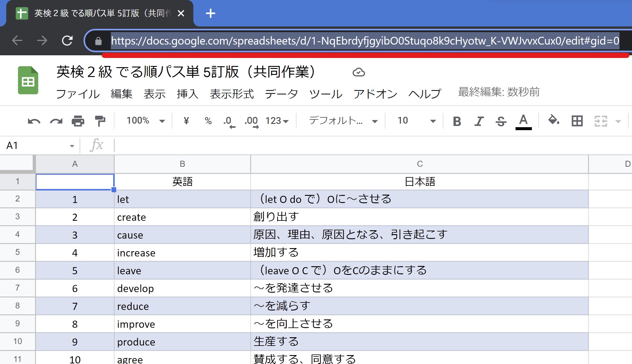Toggle italic formatting
The width and height of the screenshot is (632, 364).
tap(479, 121)
